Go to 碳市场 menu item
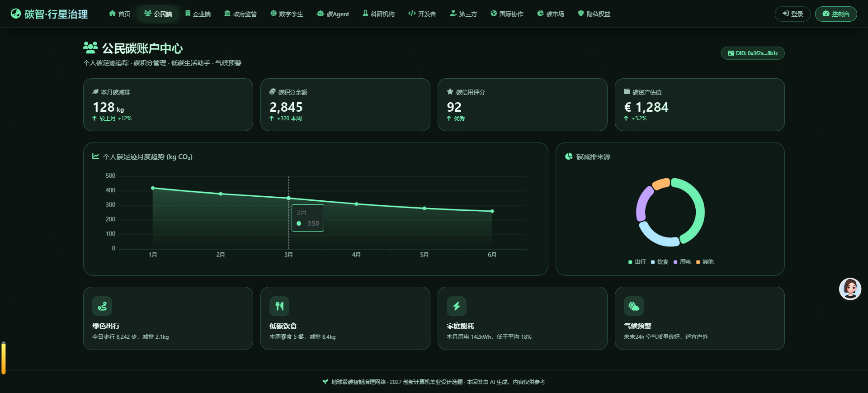 click(x=551, y=14)
